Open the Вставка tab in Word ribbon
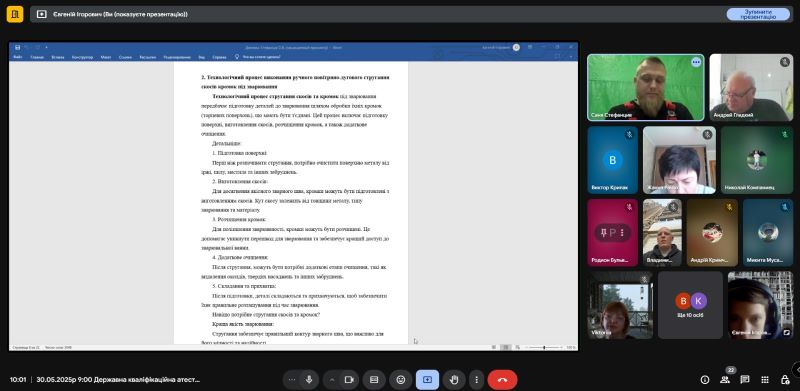 tap(58, 57)
